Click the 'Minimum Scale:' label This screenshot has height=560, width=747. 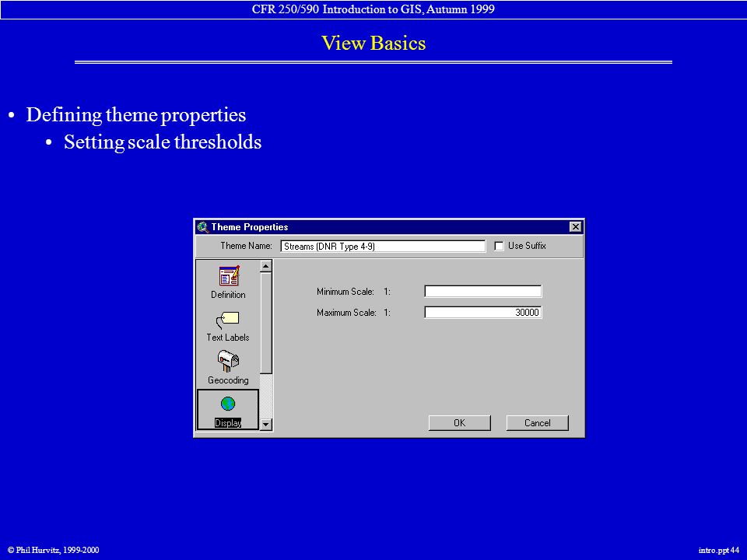[345, 292]
